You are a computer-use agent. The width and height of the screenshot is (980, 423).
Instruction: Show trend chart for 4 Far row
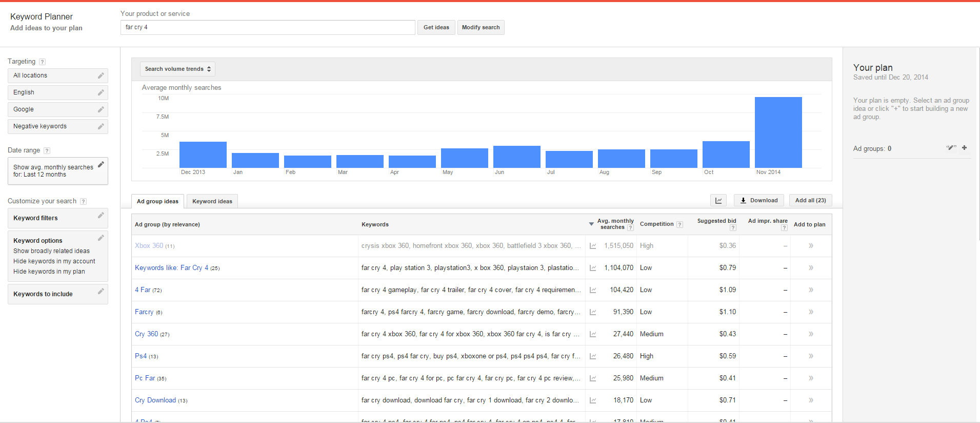(x=593, y=290)
